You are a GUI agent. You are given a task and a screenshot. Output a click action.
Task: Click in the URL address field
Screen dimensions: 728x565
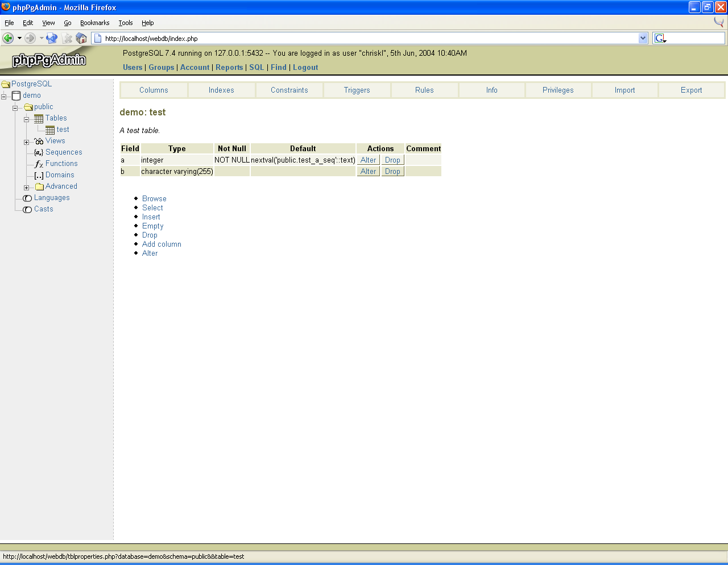click(370, 38)
